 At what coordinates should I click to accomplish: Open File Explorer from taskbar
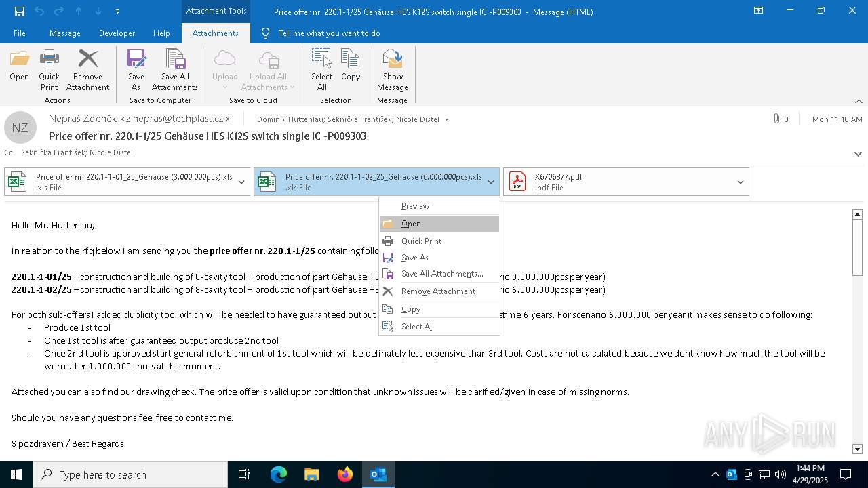point(312,474)
